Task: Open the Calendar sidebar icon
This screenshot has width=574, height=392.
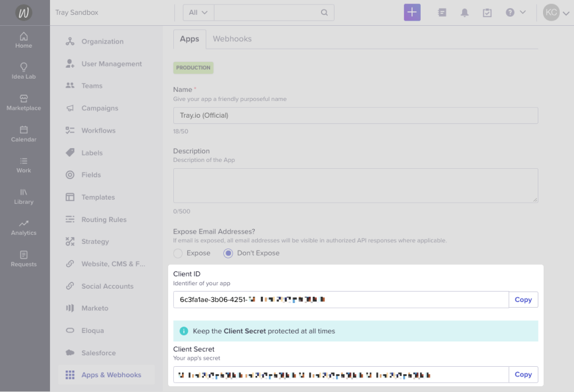Action: click(x=24, y=130)
